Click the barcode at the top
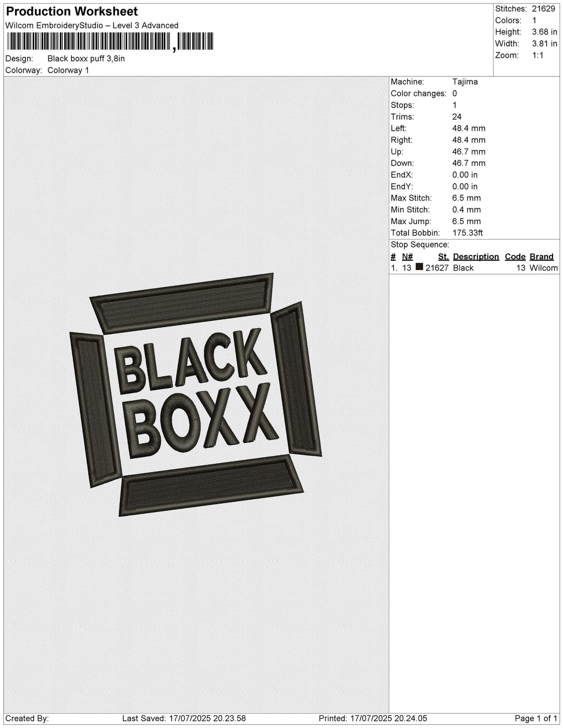The height and width of the screenshot is (728, 563). tap(110, 42)
